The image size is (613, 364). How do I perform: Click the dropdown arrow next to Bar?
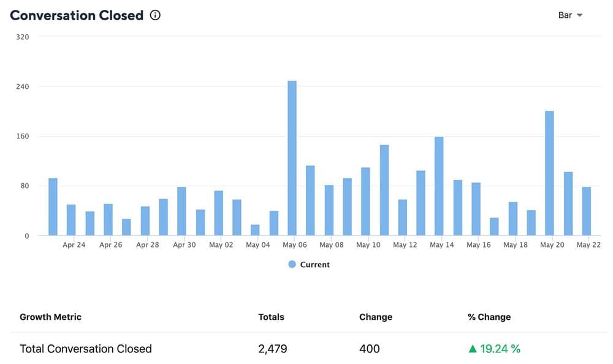[x=580, y=15]
